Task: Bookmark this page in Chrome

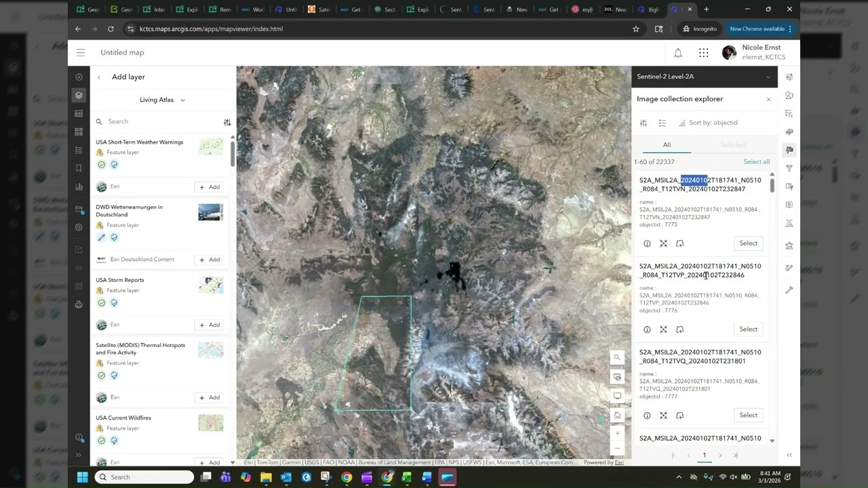Action: pyautogui.click(x=636, y=29)
